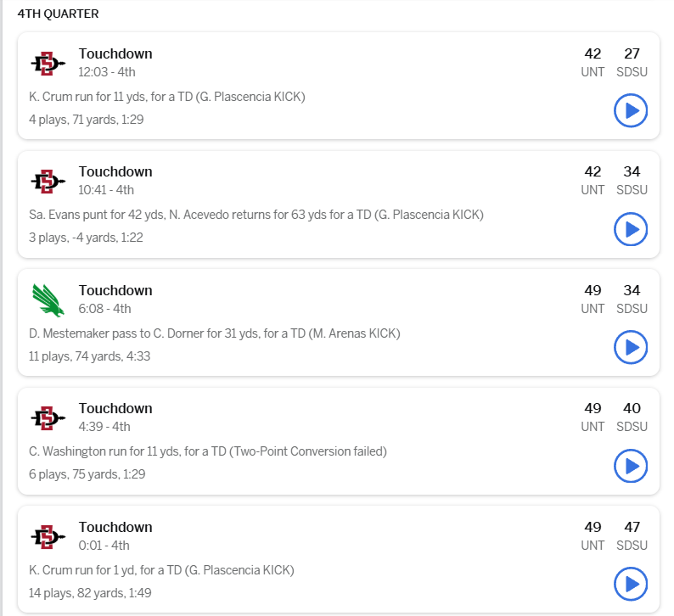Screen dimensions: 674x616
Task: Play video of Mestemaker pass to C. Dorner
Action: pos(631,347)
